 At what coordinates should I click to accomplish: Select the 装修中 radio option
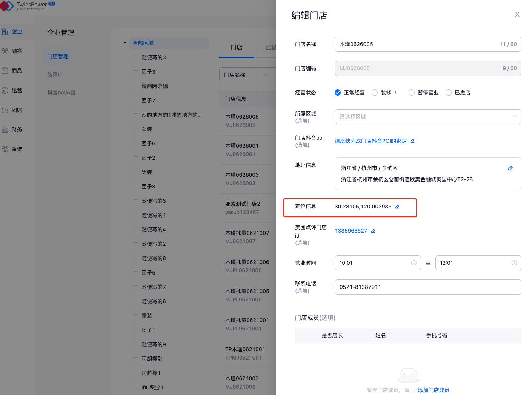pos(375,93)
